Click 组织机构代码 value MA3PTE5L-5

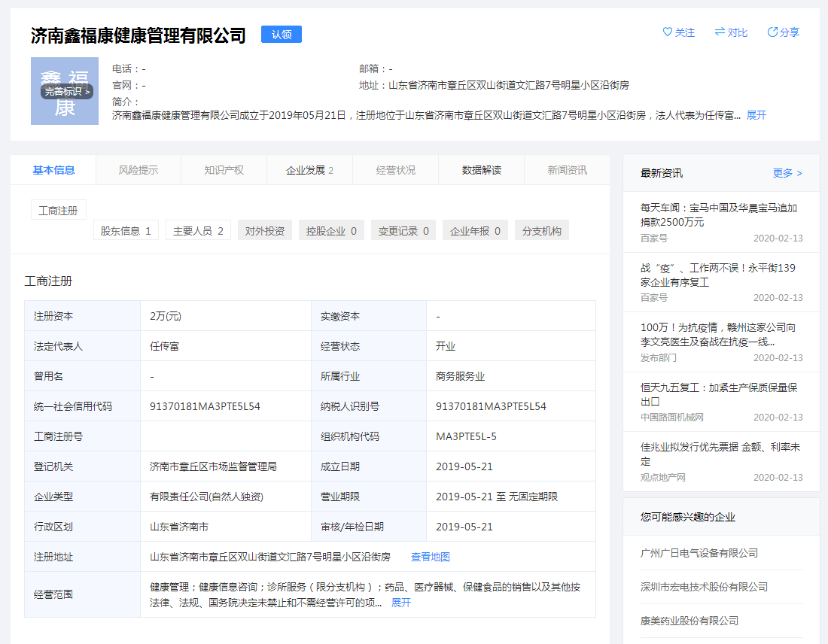(x=466, y=436)
